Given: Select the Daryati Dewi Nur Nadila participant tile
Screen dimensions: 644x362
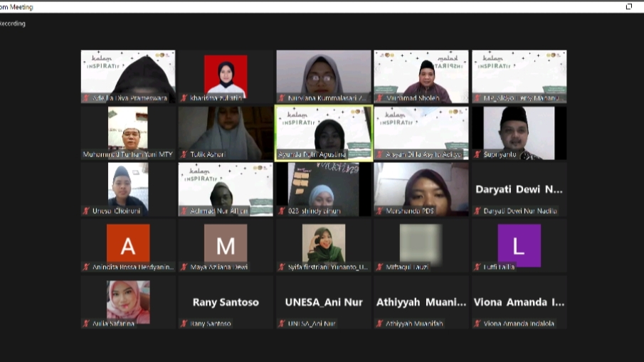Looking at the screenshot, I should pyautogui.click(x=519, y=189).
